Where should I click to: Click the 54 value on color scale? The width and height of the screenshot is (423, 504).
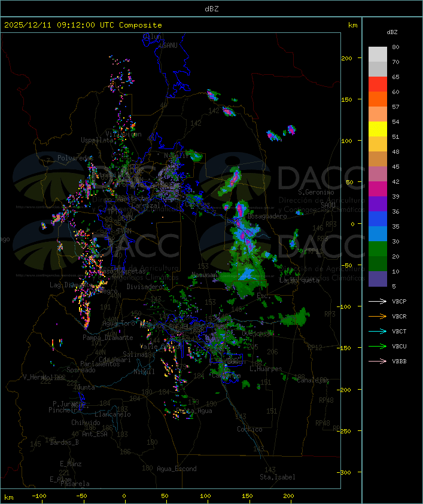(x=395, y=122)
